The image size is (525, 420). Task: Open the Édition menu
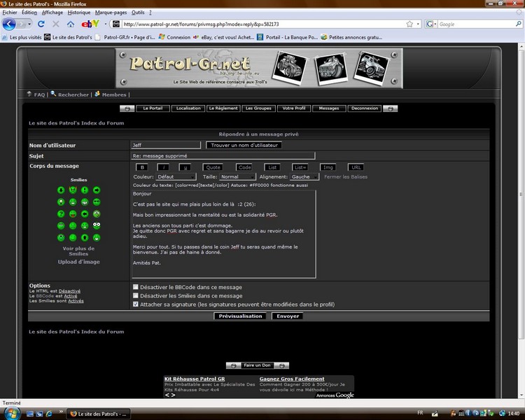click(29, 13)
